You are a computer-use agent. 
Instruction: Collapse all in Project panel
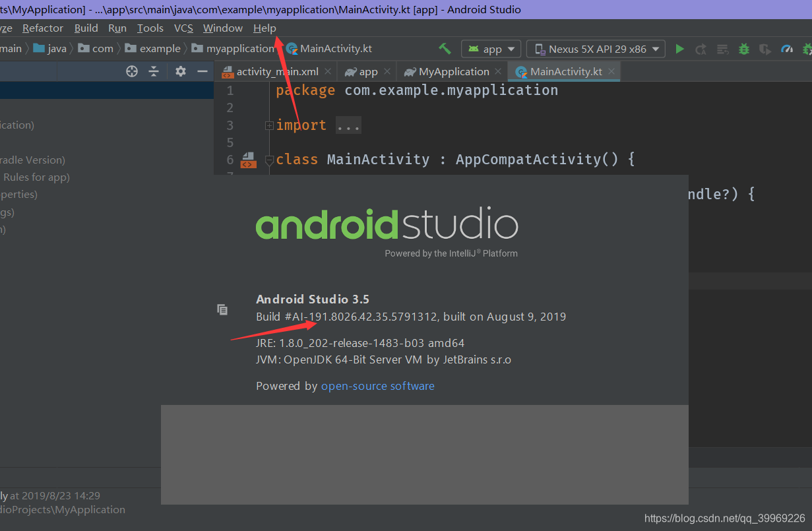click(x=153, y=71)
